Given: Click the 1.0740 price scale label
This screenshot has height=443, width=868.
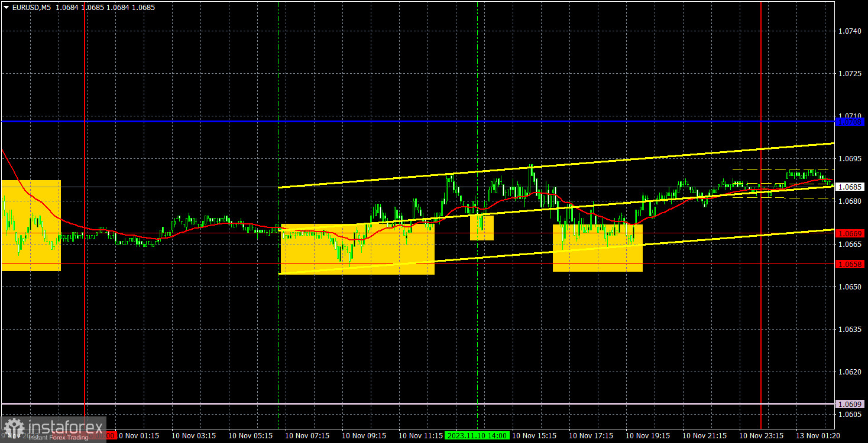Looking at the screenshot, I should [848, 31].
